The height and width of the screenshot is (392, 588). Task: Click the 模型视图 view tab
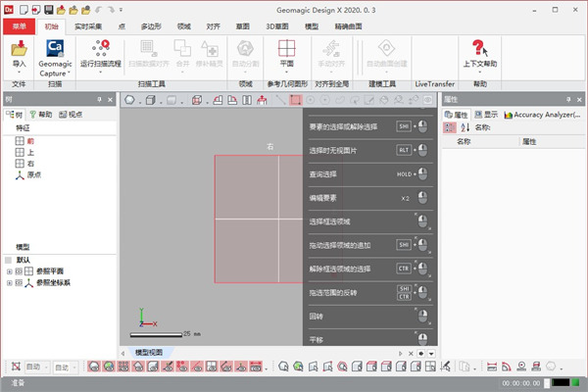click(x=155, y=352)
